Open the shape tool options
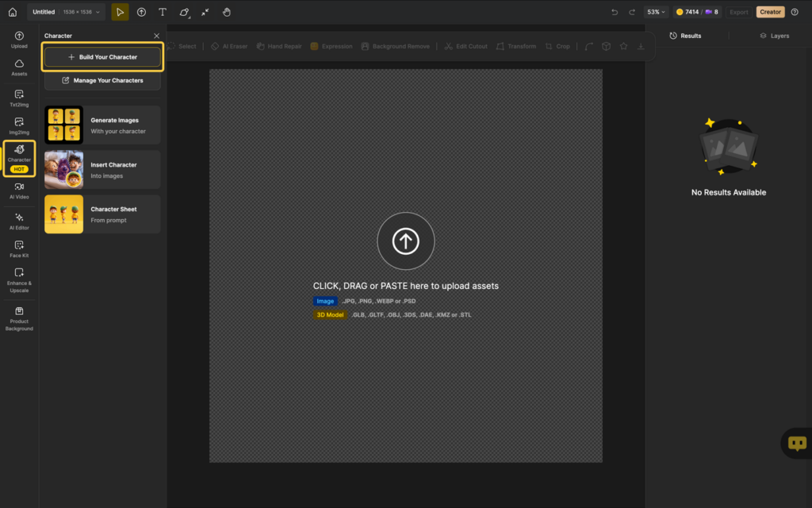This screenshot has width=812, height=508. [184, 12]
